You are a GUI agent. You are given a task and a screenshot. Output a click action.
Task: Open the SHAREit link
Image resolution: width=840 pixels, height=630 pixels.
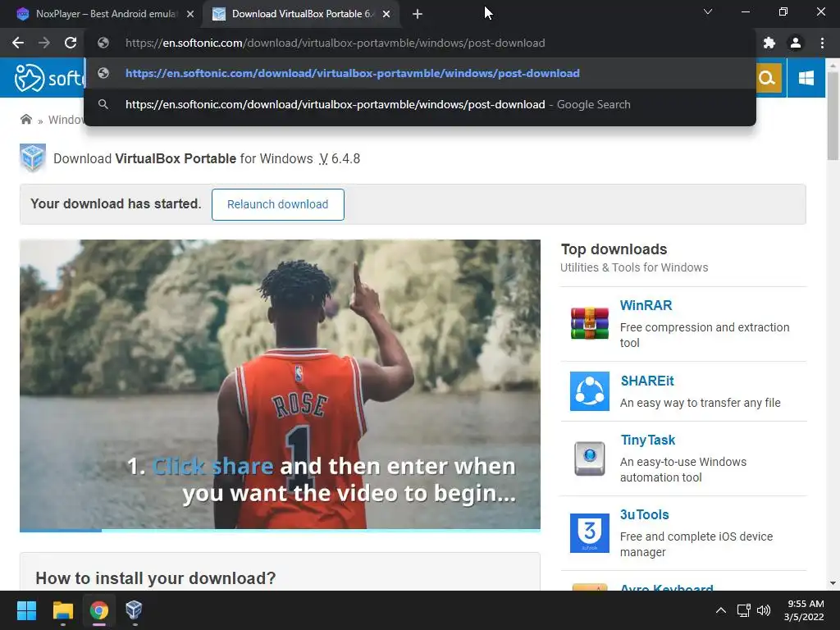pos(646,381)
